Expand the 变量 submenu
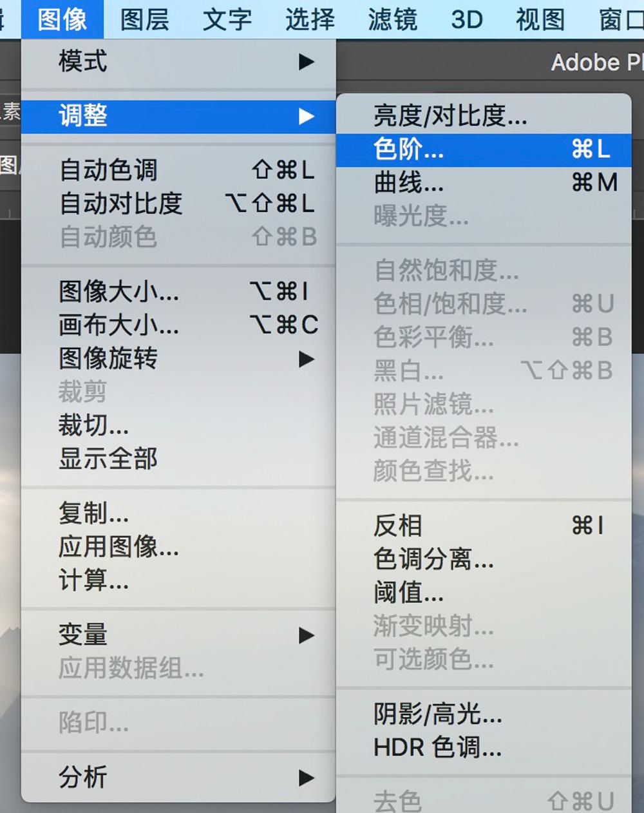644x813 pixels. (x=178, y=635)
